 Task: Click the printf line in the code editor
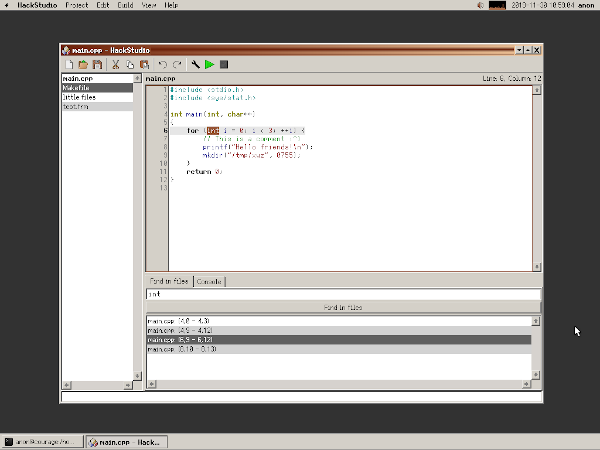(x=258, y=147)
